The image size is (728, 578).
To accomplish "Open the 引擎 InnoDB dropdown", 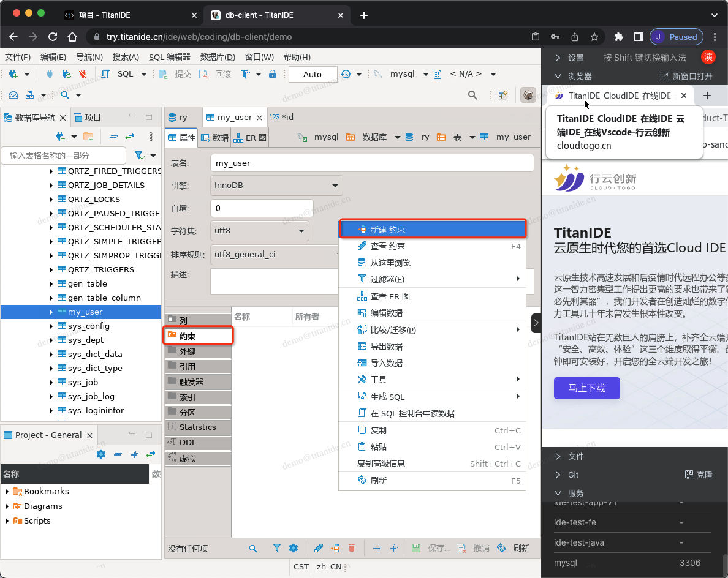I will (276, 185).
